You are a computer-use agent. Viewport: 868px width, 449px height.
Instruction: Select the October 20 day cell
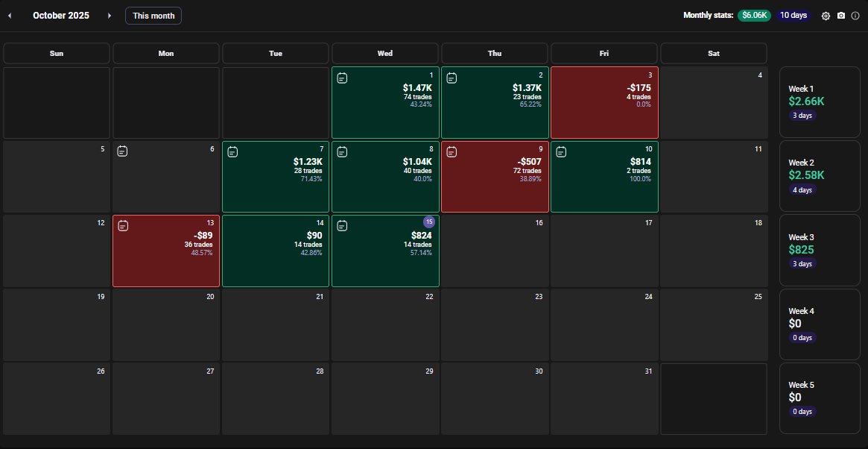166,325
